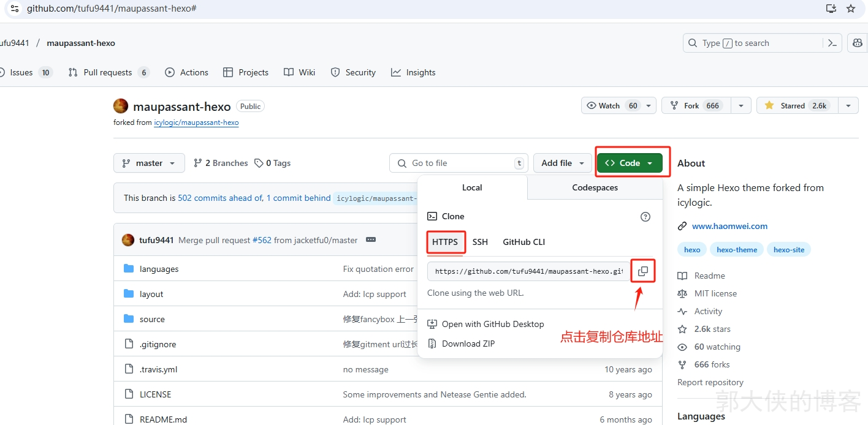Viewport: 868px width, 425px height.
Task: Copy the HTTPS clone URL to clipboard
Action: tap(642, 271)
